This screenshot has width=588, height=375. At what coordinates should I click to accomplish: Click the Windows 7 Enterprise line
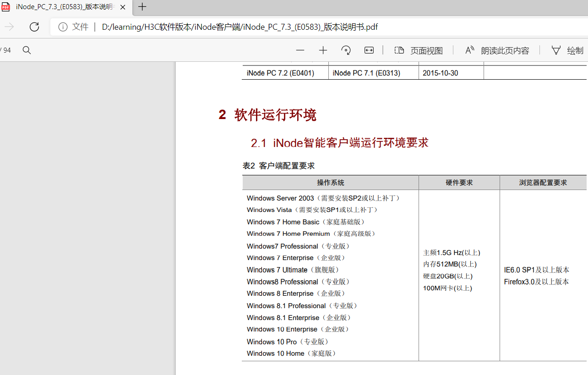[297, 258]
